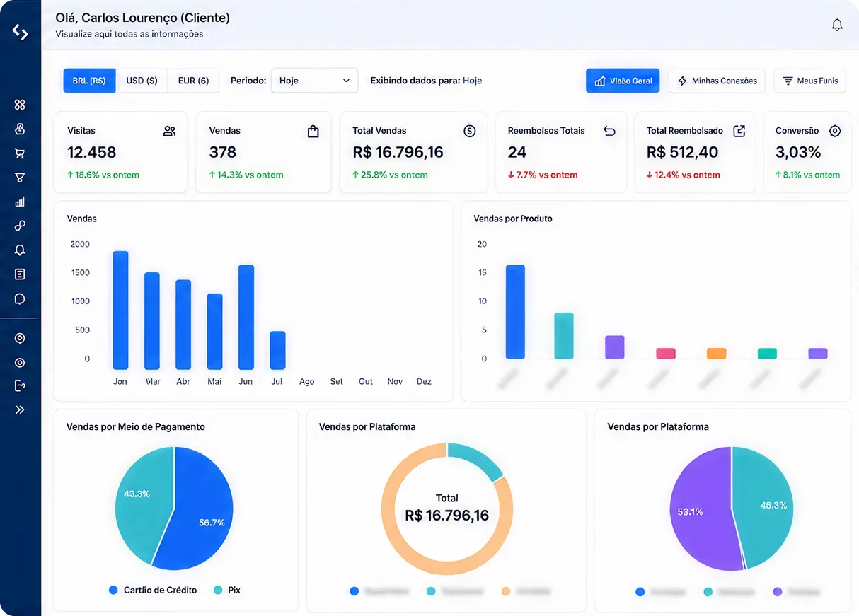This screenshot has width=859, height=616.
Task: Click the Cartão de Crédito blue legend dot
Action: [x=113, y=590]
